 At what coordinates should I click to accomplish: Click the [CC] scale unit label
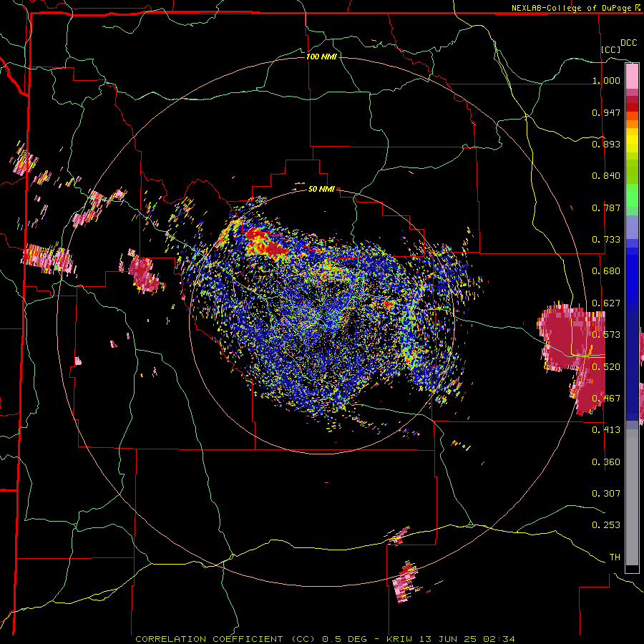(x=611, y=49)
